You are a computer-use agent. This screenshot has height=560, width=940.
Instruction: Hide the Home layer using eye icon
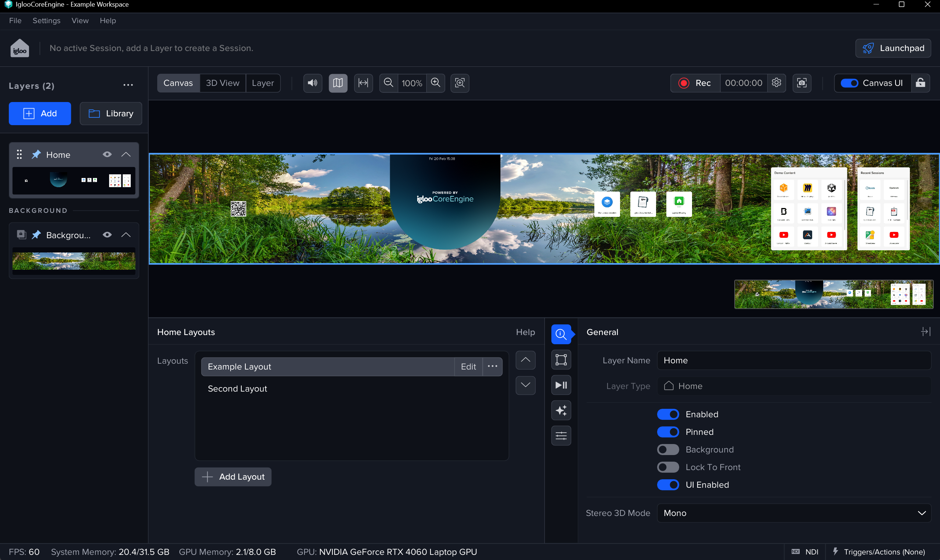pos(107,154)
